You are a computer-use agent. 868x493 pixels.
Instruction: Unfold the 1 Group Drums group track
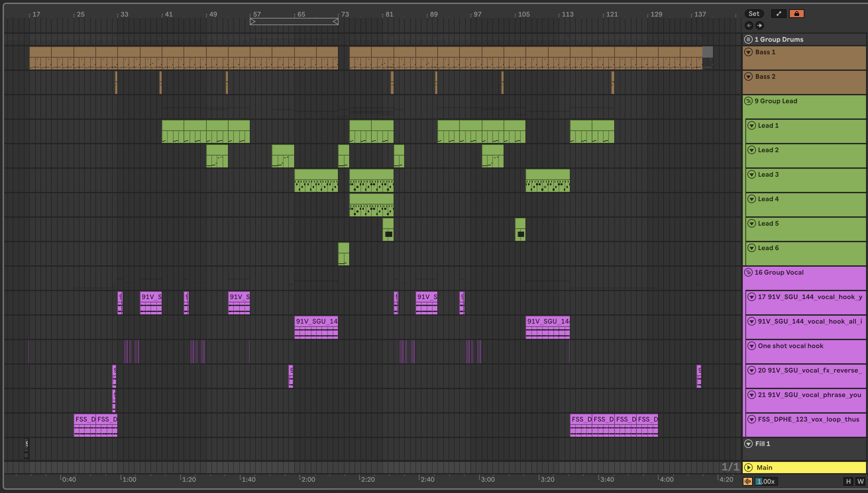(x=748, y=39)
